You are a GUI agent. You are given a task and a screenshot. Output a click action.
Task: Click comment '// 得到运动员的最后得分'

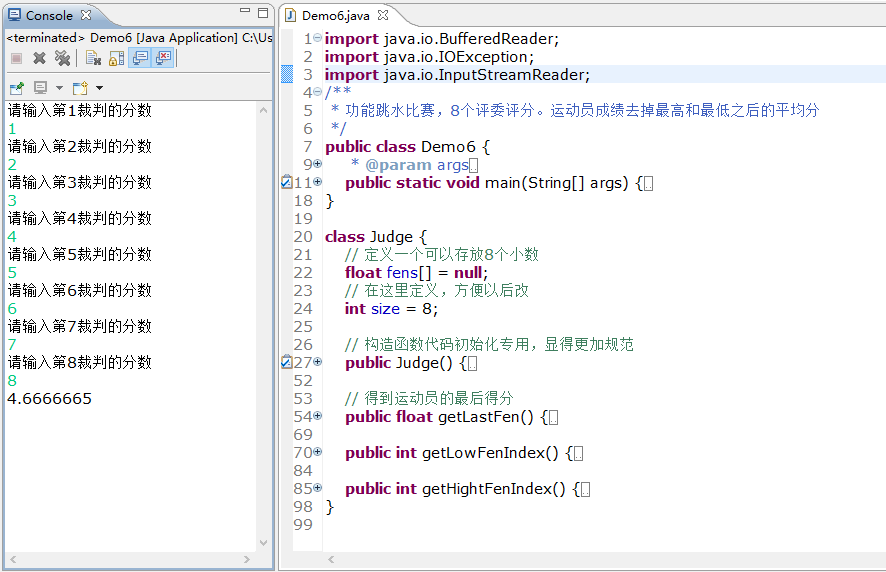tap(429, 398)
